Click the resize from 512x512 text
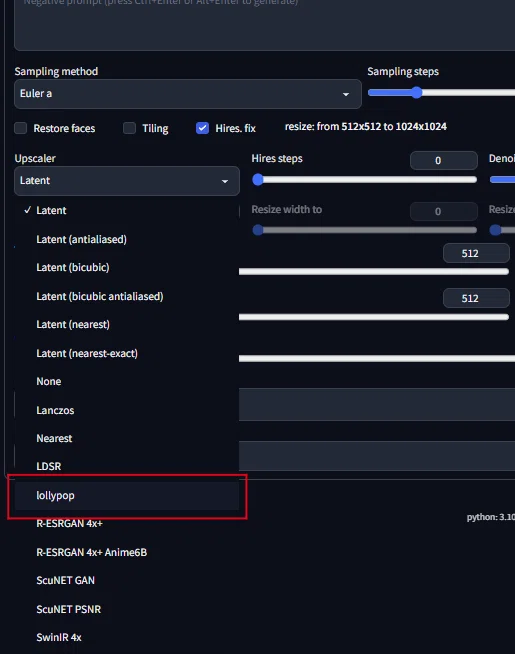Screen dimensions: 515x654 click(x=366, y=127)
